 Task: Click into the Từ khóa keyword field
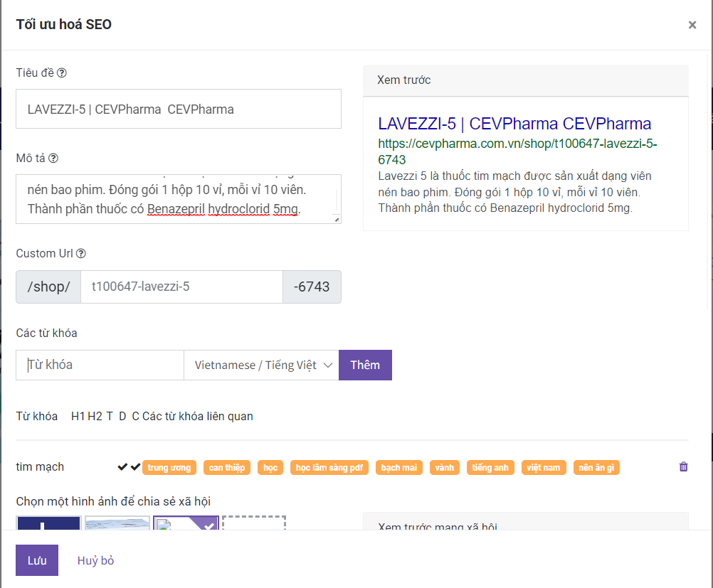point(100,365)
